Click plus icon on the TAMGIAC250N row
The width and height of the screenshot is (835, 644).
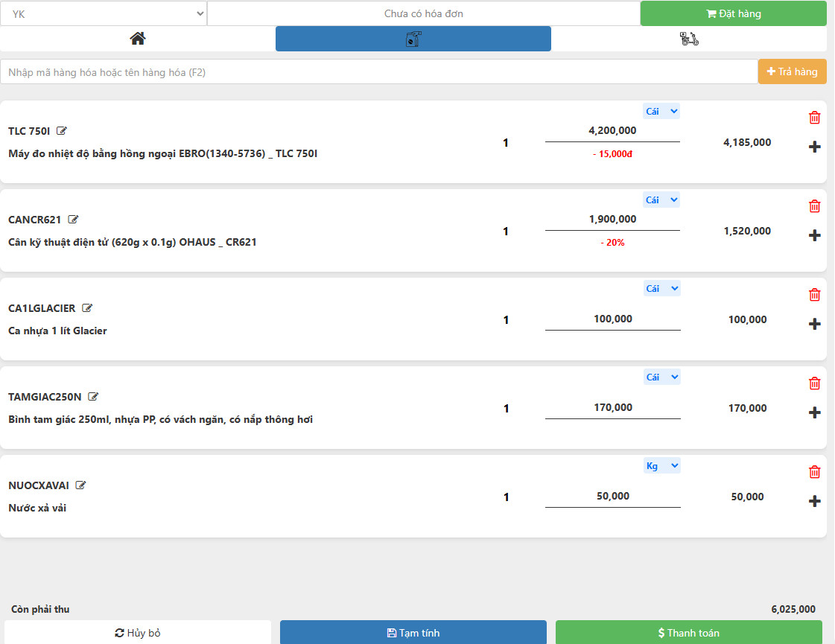(x=814, y=412)
